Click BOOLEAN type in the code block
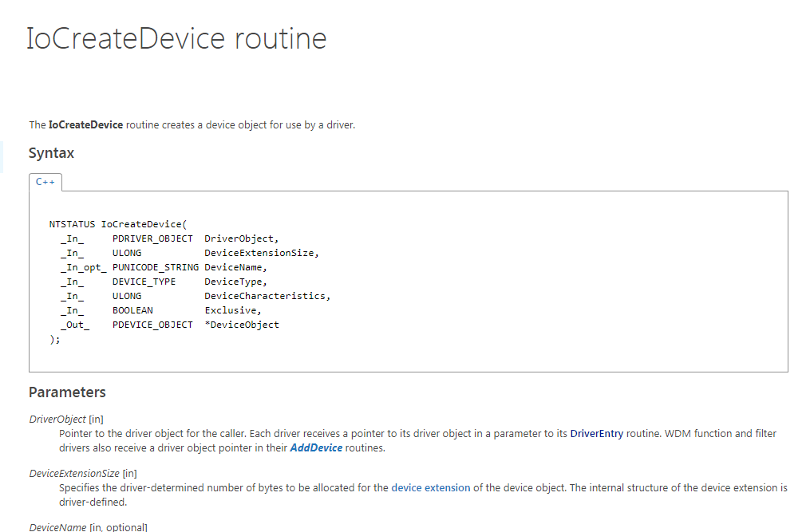 click(132, 310)
